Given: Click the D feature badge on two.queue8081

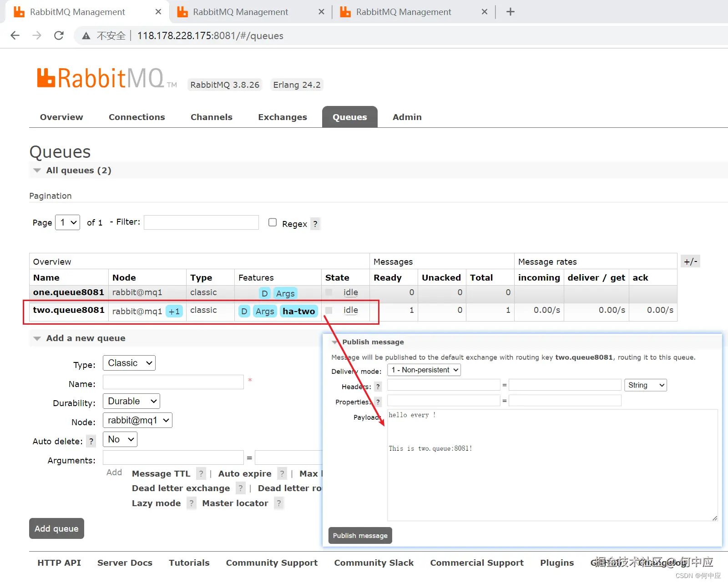Looking at the screenshot, I should (244, 311).
